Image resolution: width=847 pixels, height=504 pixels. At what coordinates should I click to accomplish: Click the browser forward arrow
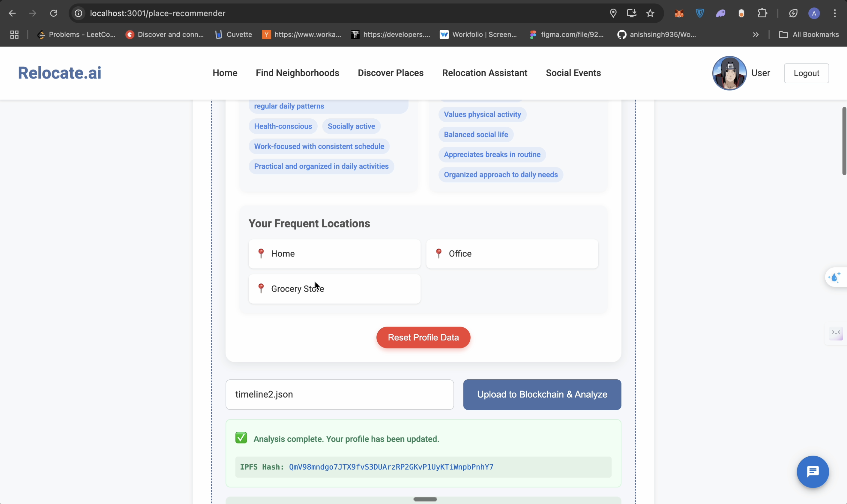[x=33, y=13]
